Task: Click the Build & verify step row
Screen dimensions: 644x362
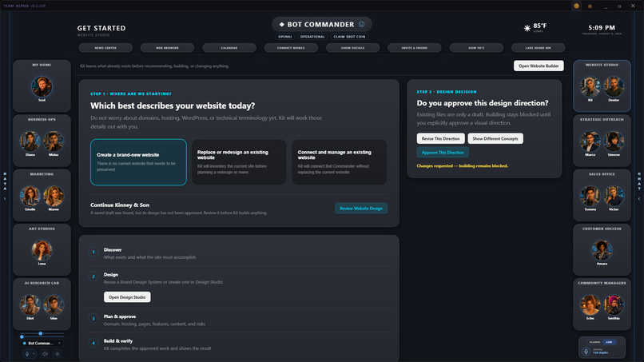Action: [x=239, y=344]
